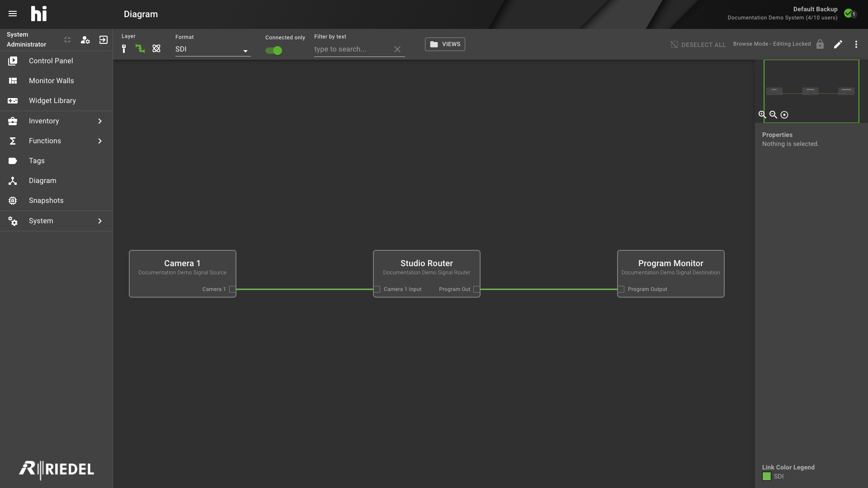Open the Format SDI dropdown
Viewport: 868px width, 488px height.
coord(213,49)
